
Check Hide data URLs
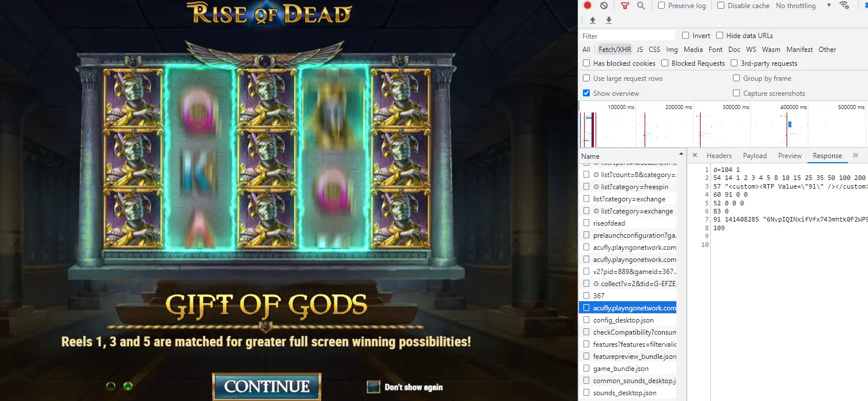click(x=720, y=35)
